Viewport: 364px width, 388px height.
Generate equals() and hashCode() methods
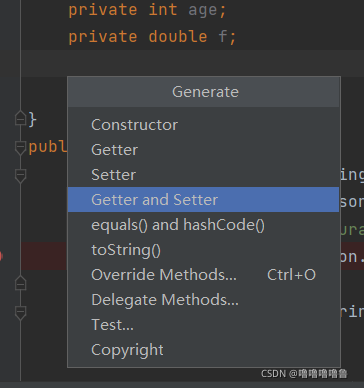point(203,225)
